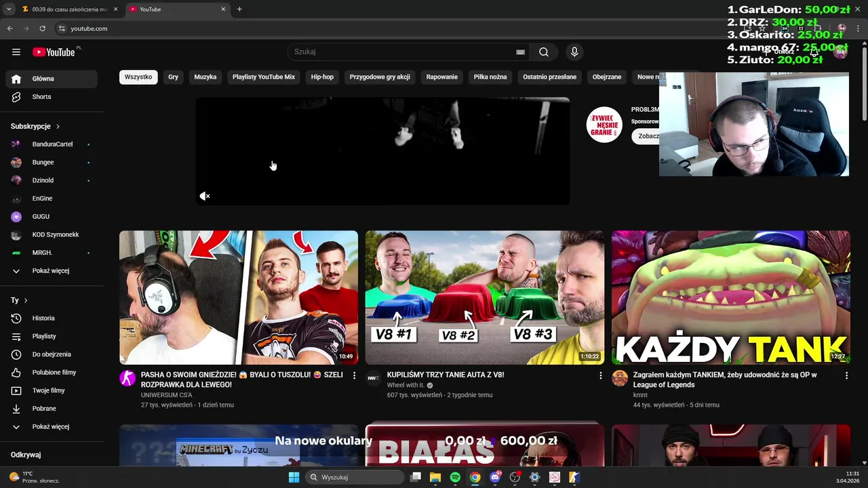
Task: Expand Ty list with Pokaż więcej
Action: tap(52, 427)
